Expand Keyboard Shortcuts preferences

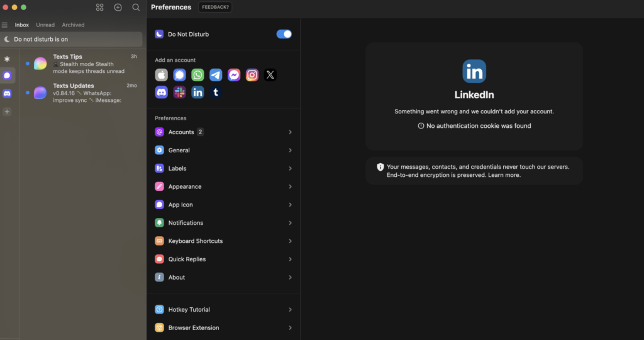point(223,241)
